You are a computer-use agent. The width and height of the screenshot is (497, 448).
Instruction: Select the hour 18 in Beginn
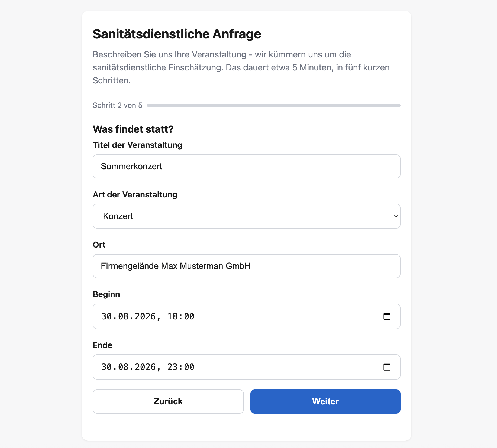pos(173,316)
